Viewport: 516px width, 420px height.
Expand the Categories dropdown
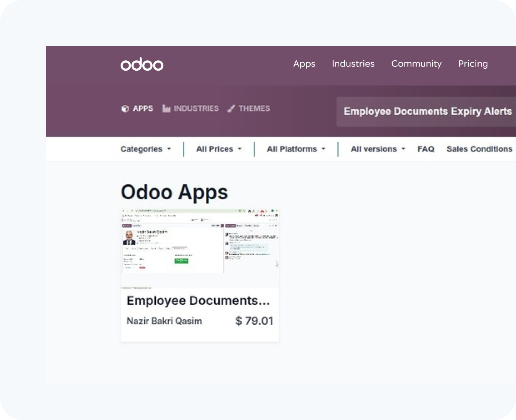pyautogui.click(x=145, y=149)
